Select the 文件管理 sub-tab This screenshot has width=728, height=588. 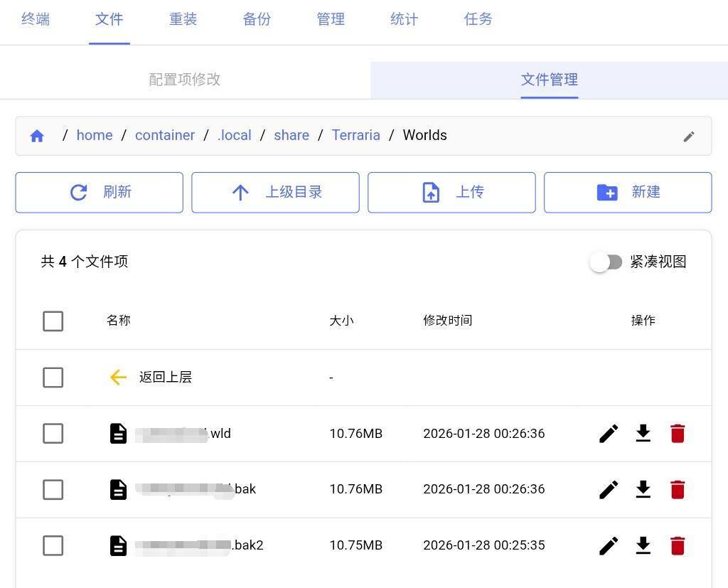coord(550,80)
